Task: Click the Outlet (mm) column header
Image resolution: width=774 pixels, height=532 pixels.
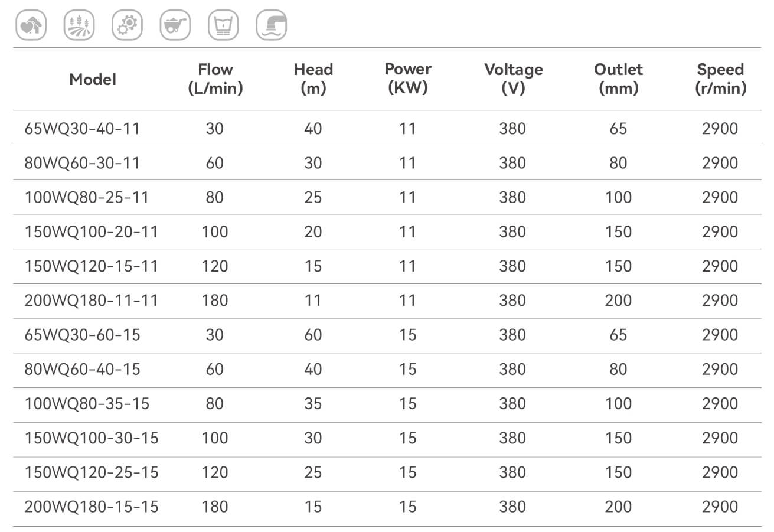Action: point(618,79)
